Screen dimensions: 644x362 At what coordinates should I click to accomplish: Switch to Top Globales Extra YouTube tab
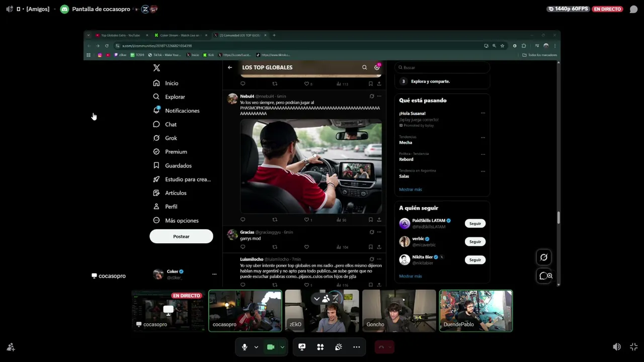[121, 35]
